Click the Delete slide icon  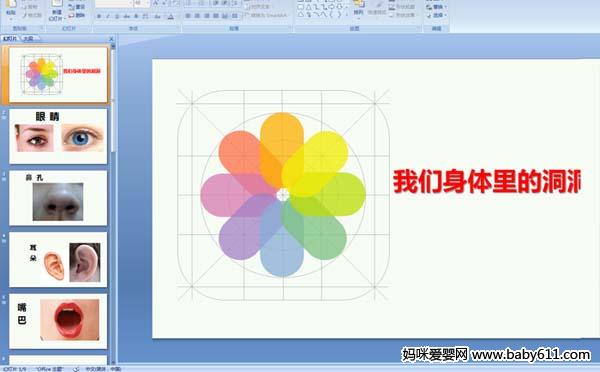pos(71,15)
